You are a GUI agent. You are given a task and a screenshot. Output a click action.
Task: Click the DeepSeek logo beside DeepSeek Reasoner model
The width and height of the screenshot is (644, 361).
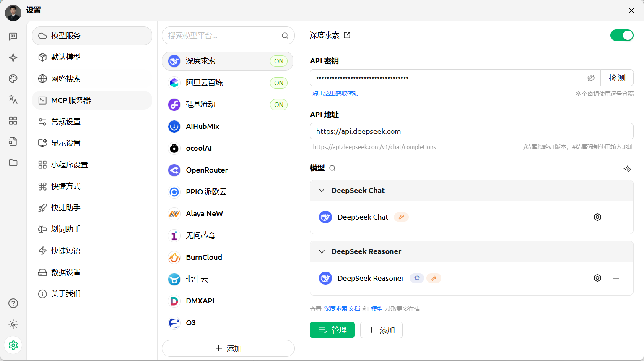point(325,278)
